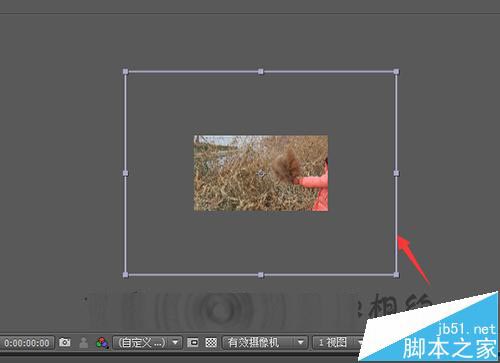This screenshot has height=363, width=500.
Task: Click the bottom-middle handle of the layer box
Action: tap(261, 275)
